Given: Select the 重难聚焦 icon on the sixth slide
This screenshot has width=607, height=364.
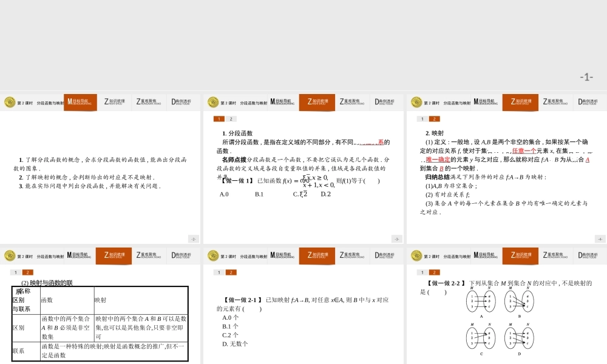Looking at the screenshot, I should tap(554, 255).
